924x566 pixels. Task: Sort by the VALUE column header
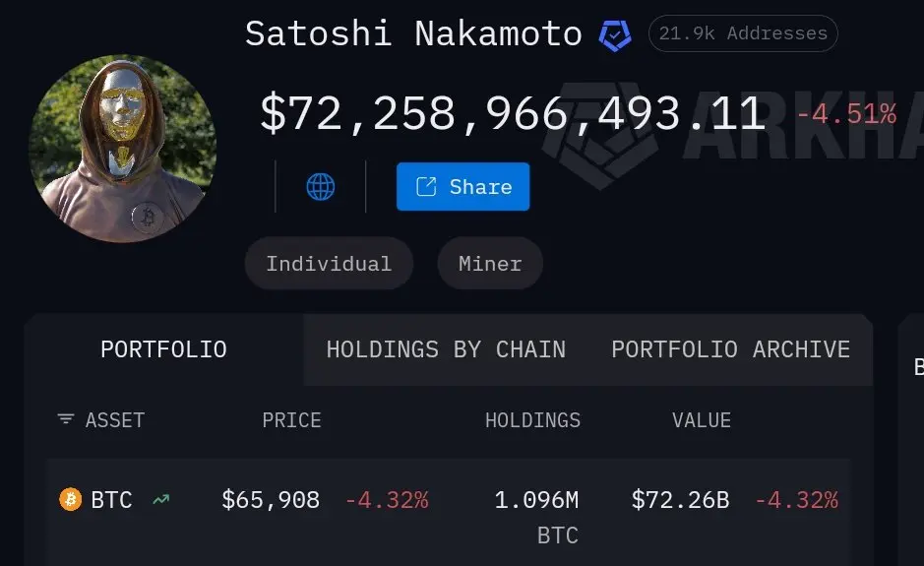coord(701,420)
